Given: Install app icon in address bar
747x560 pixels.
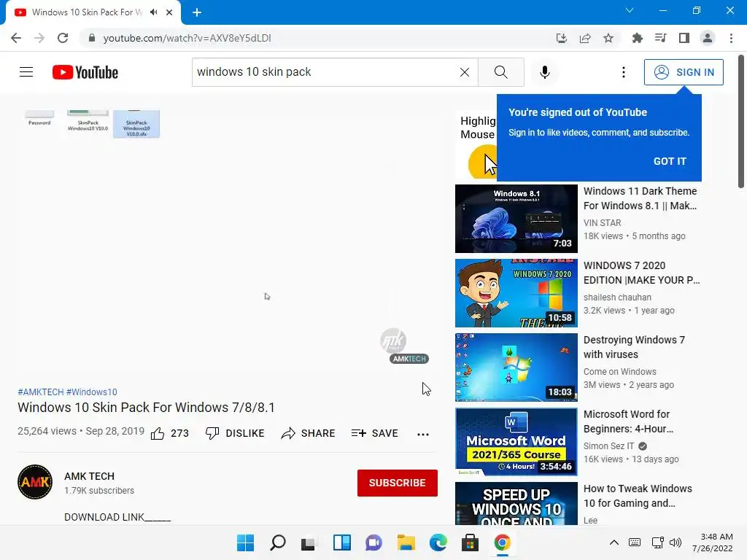Looking at the screenshot, I should 562,38.
